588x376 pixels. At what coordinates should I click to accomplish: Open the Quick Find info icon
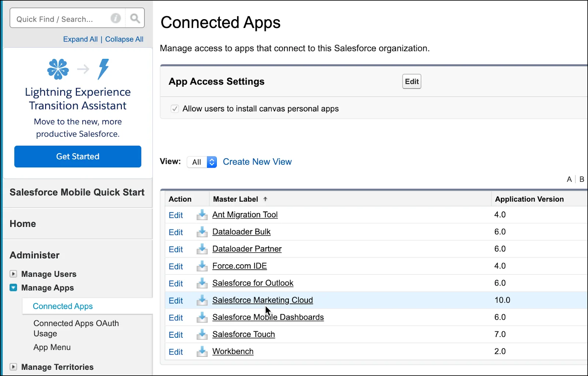point(116,18)
